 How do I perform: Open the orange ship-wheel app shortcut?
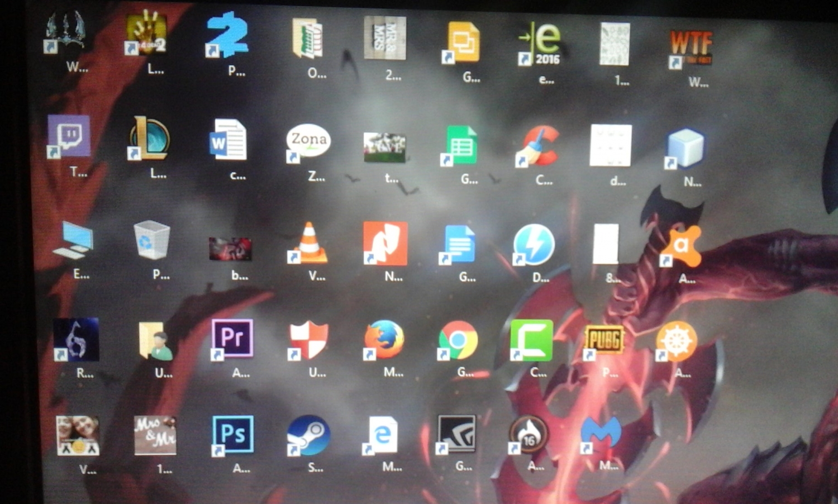(676, 340)
